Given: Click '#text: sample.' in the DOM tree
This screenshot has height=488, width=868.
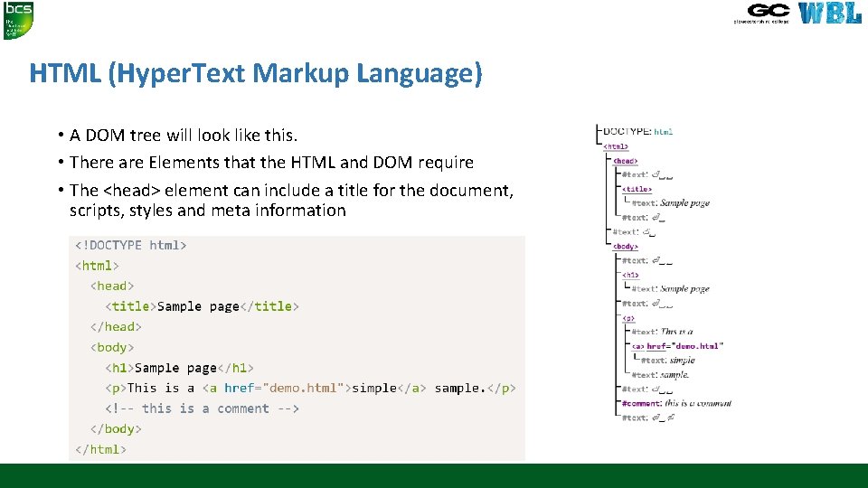Looking at the screenshot, I should [x=660, y=375].
